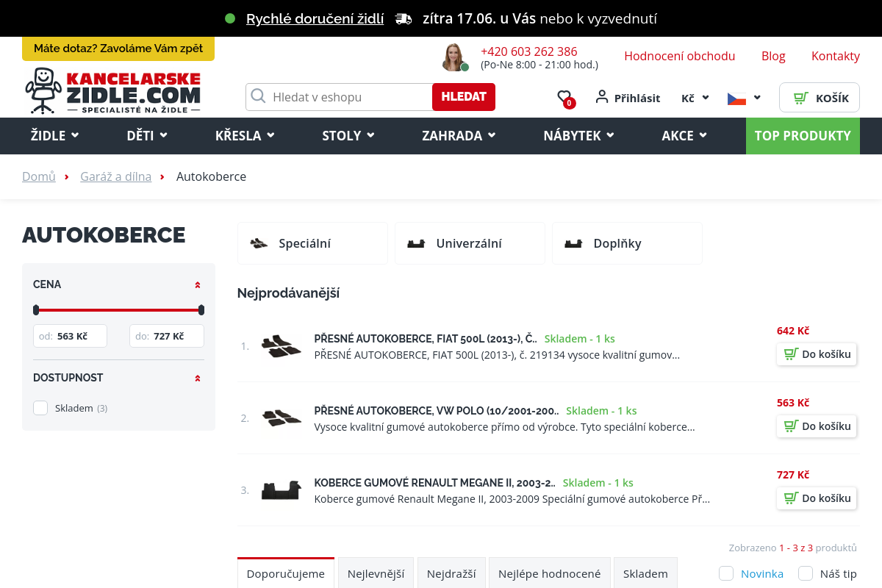This screenshot has height=588, width=882.
Task: Open the Speciální subcategory
Action: (312, 243)
